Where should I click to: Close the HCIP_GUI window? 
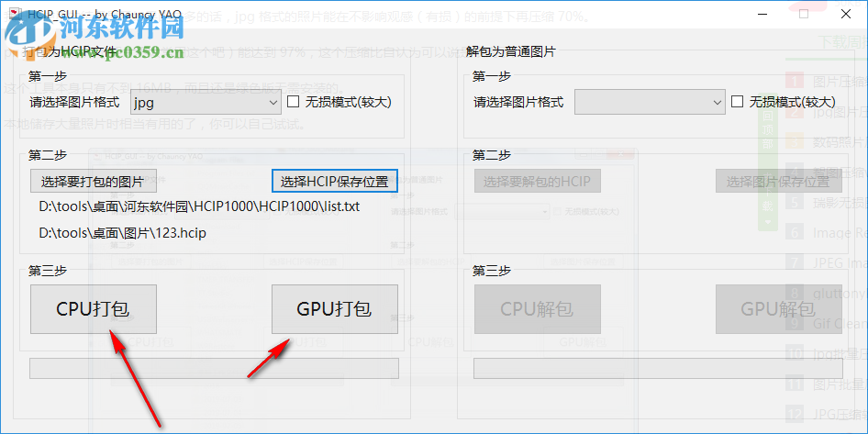pyautogui.click(x=846, y=15)
